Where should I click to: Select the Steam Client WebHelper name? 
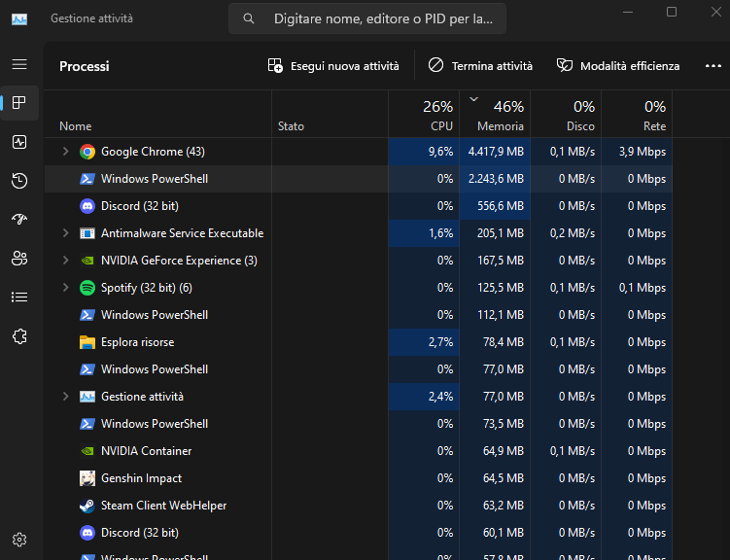click(x=163, y=506)
